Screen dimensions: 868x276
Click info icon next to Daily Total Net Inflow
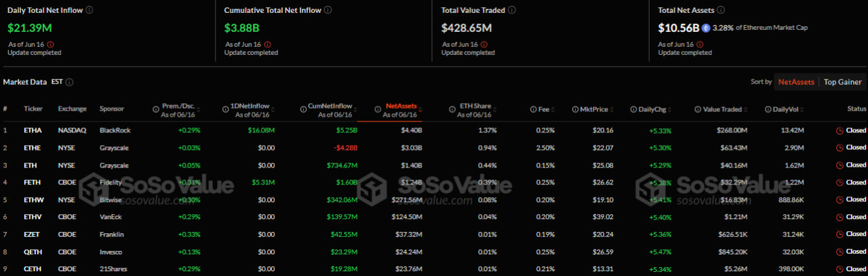(90, 10)
